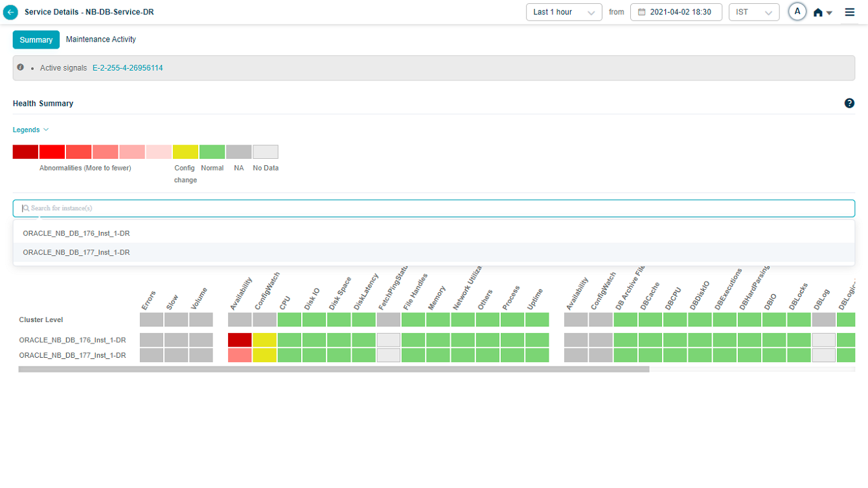Select ORACLE_NB_DB_176_Inst_1-DR from suggestions
This screenshot has width=868, height=488.
point(76,233)
